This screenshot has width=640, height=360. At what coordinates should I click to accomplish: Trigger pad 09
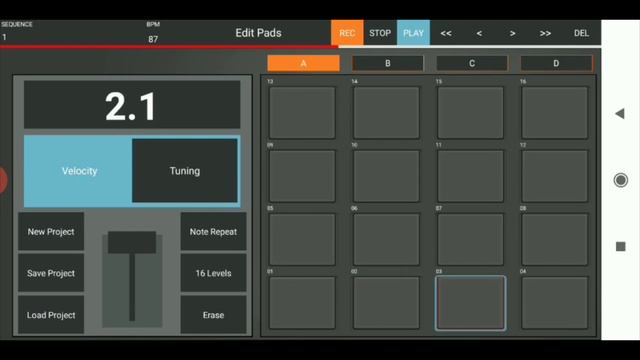(302, 176)
